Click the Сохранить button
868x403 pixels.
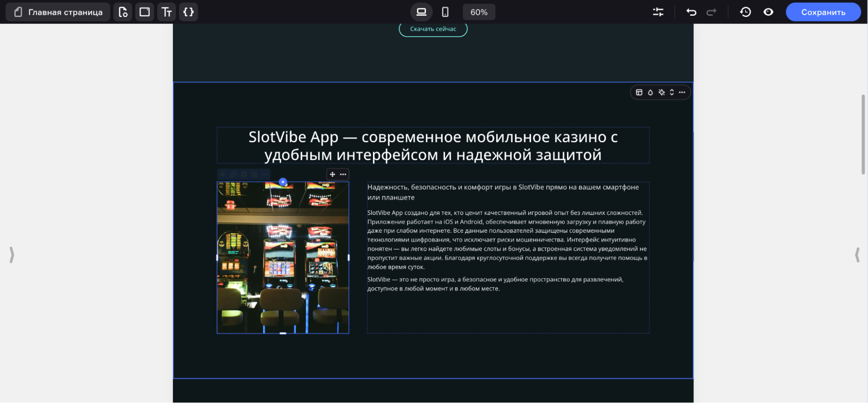tap(823, 12)
